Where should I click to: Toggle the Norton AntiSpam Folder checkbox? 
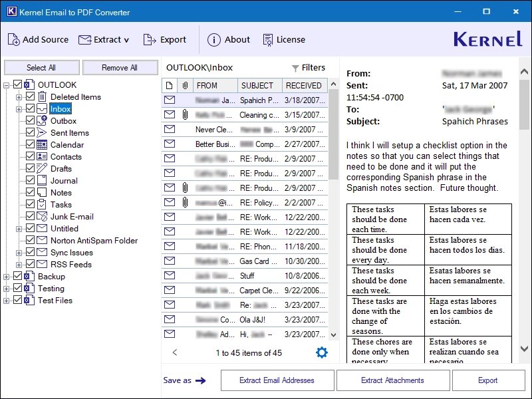[30, 240]
